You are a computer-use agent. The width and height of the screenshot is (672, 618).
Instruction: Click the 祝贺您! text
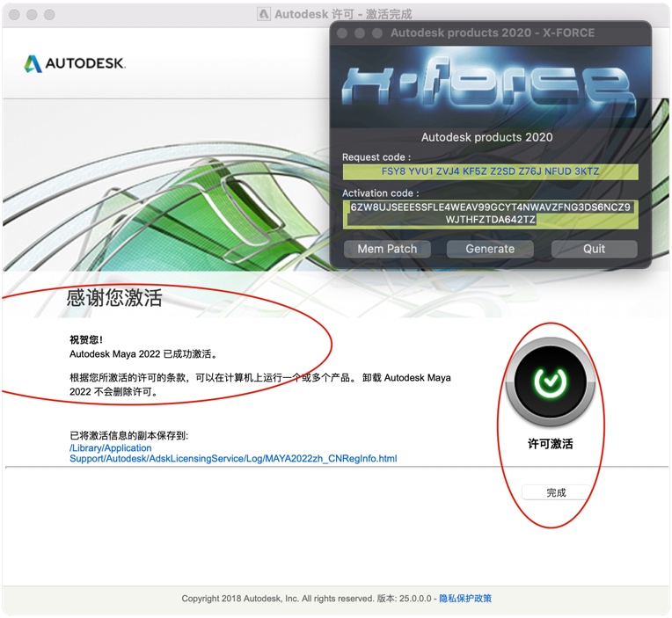coord(86,339)
